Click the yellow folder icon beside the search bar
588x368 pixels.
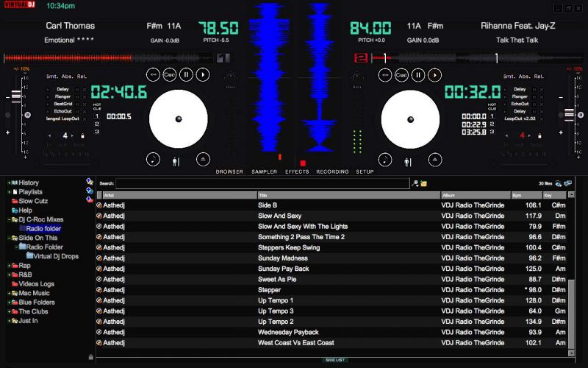pyautogui.click(x=424, y=183)
